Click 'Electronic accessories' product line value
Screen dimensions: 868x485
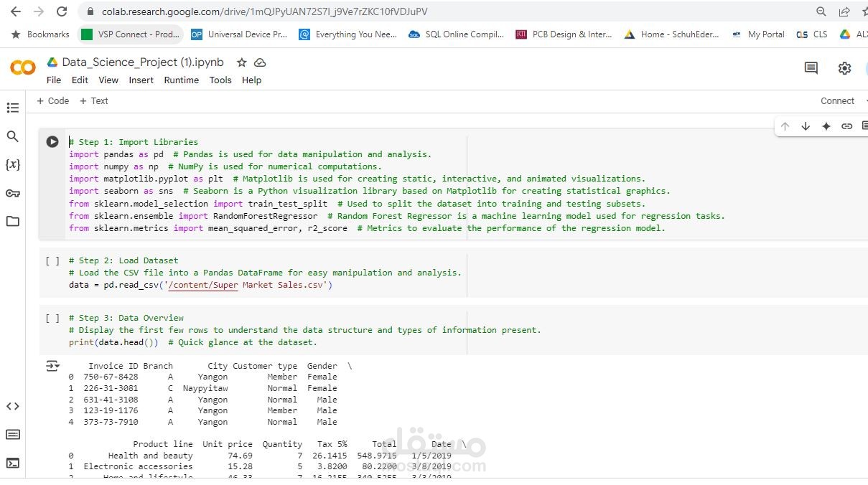point(138,466)
